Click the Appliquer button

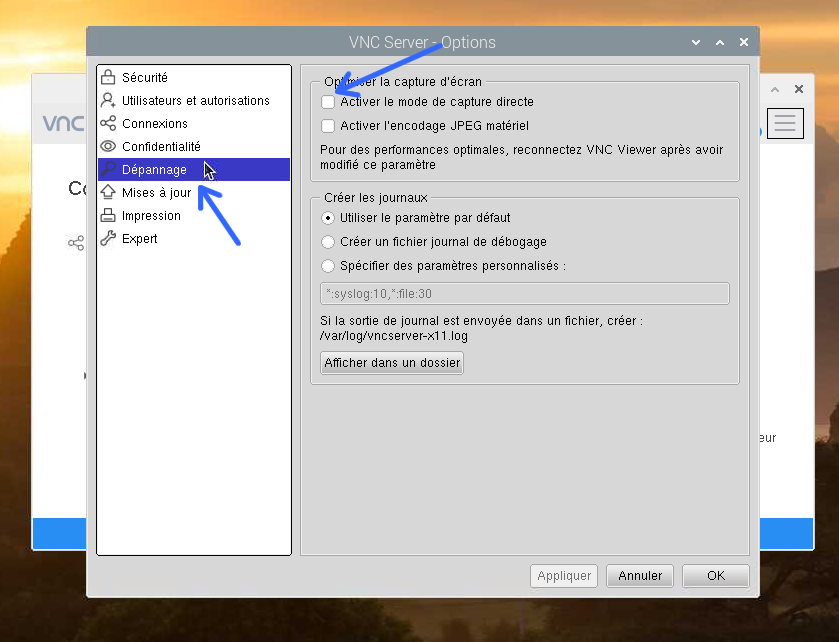[x=564, y=576]
